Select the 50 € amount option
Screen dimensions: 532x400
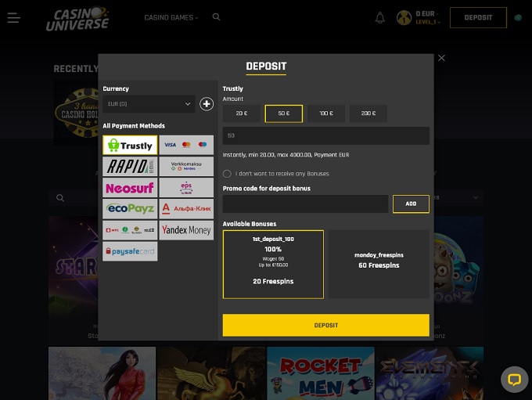coord(283,114)
